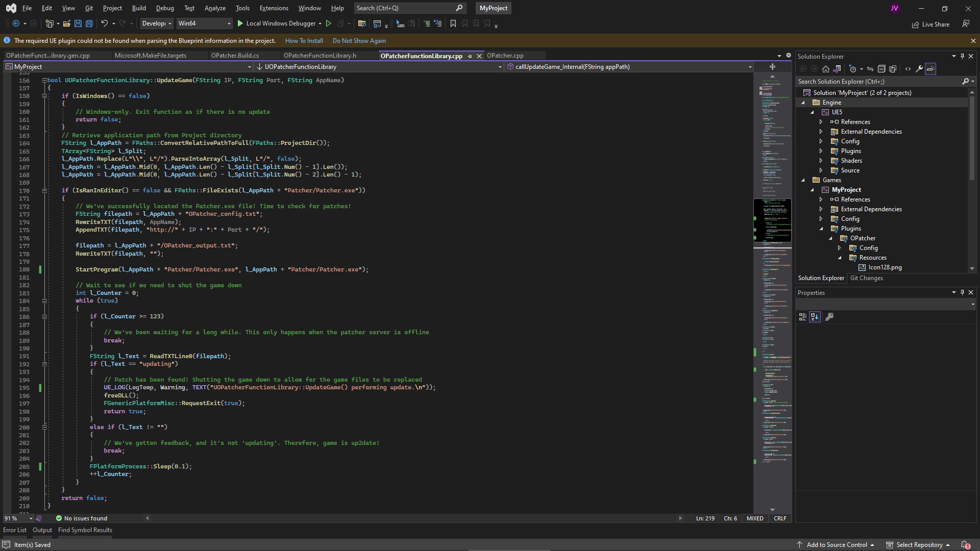Toggle Alphabetical sorting in Properties panel
Image resolution: width=980 pixels, height=551 pixels.
coord(815,317)
